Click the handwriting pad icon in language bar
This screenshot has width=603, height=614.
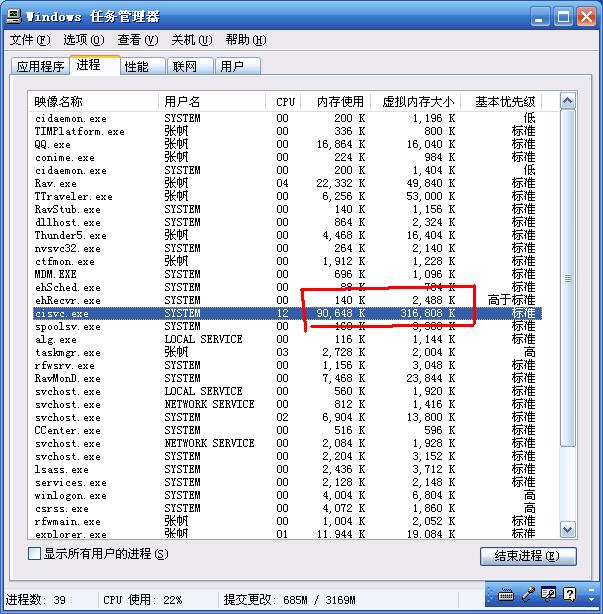tap(548, 594)
